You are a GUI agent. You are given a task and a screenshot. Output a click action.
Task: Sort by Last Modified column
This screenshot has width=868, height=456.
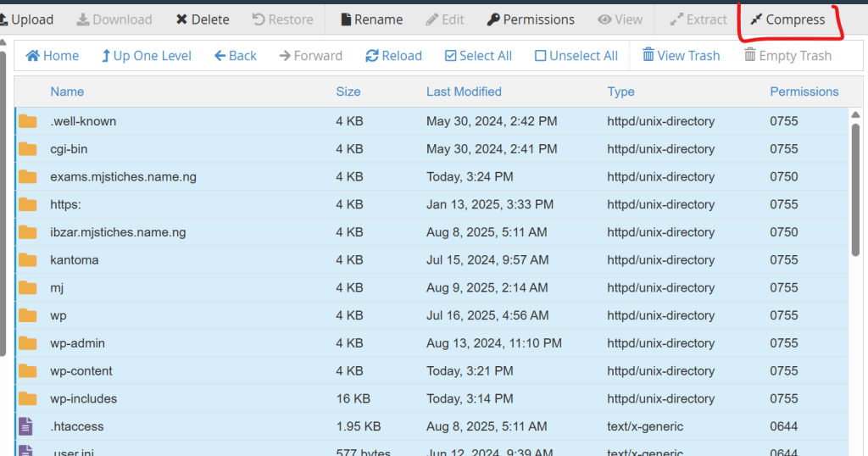pyautogui.click(x=464, y=92)
